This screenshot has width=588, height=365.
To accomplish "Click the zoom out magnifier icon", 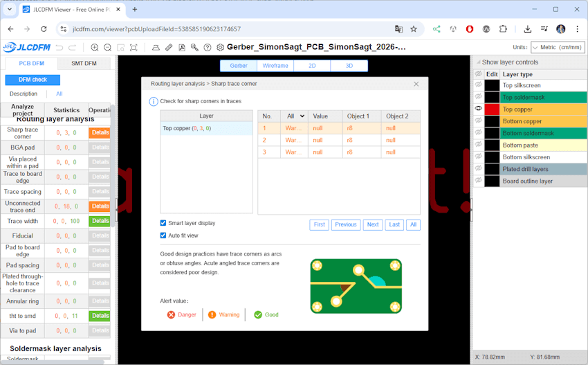I will (108, 47).
